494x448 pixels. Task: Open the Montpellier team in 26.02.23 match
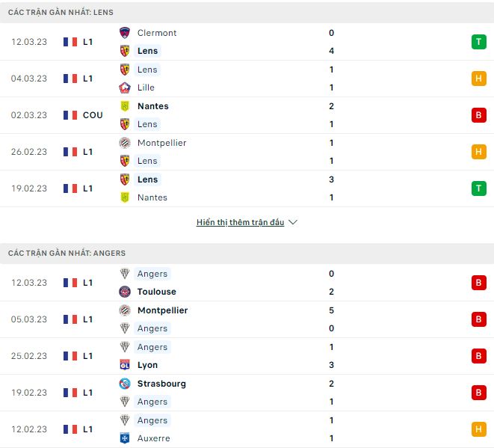coord(161,143)
